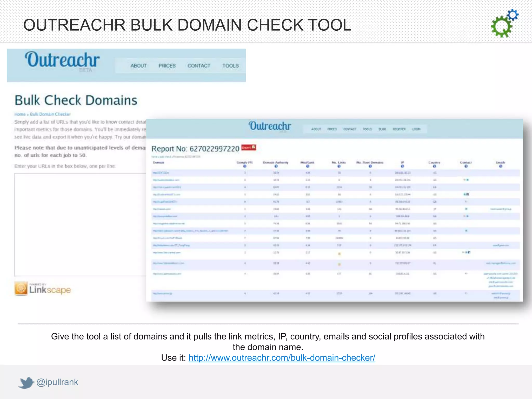The image size is (532, 399).
Task: Click the Country column header
Action: [x=434, y=163]
